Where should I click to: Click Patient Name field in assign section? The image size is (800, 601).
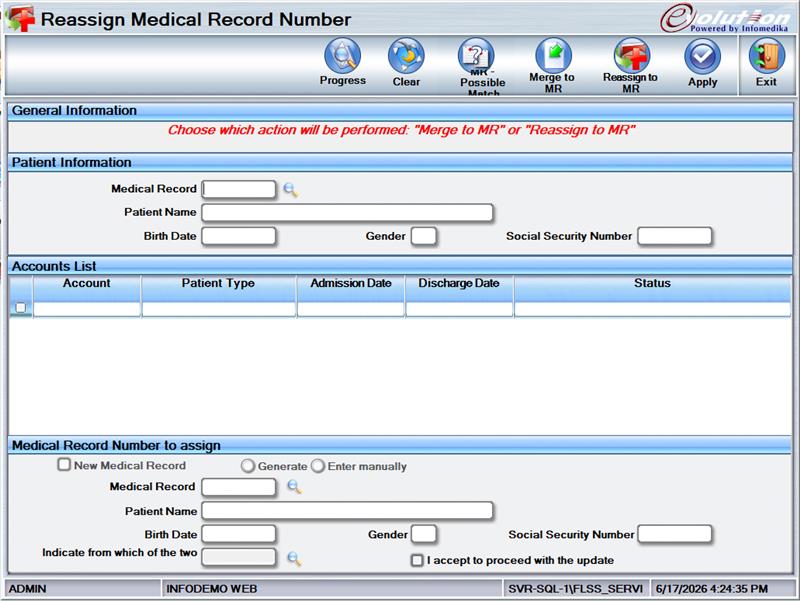click(347, 511)
